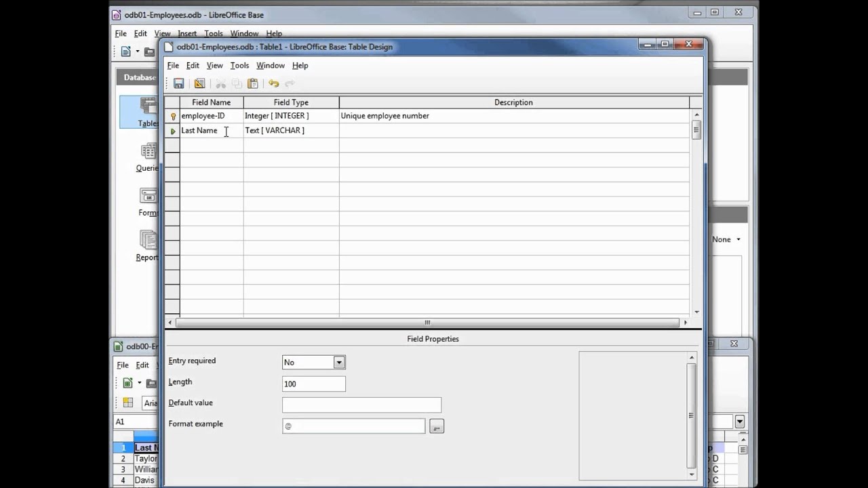This screenshot has height=488, width=868.
Task: Click the green row marker beside Last Name
Action: click(x=173, y=131)
